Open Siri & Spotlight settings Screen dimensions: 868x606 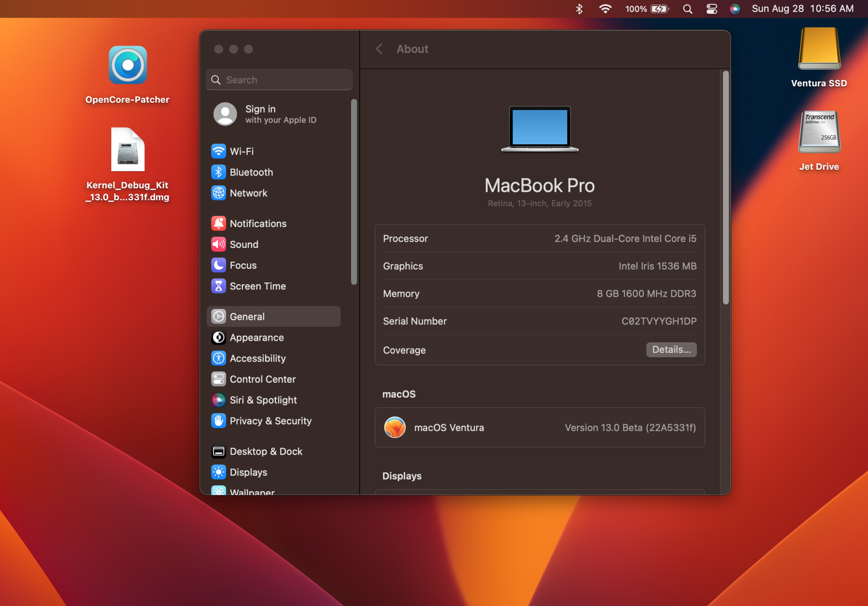tap(263, 400)
